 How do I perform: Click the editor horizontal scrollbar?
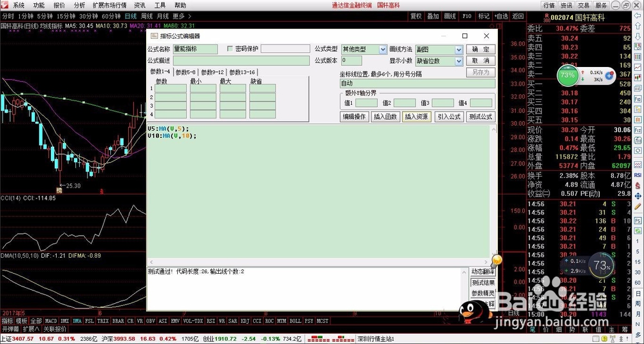(318, 262)
